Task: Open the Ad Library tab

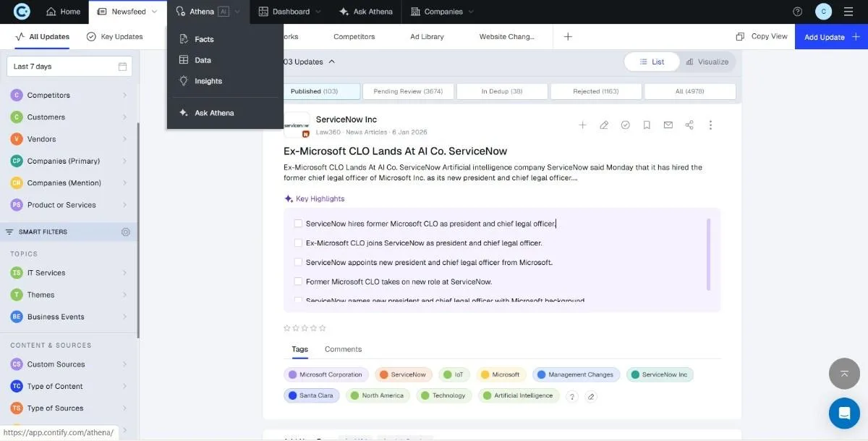Action: (427, 36)
